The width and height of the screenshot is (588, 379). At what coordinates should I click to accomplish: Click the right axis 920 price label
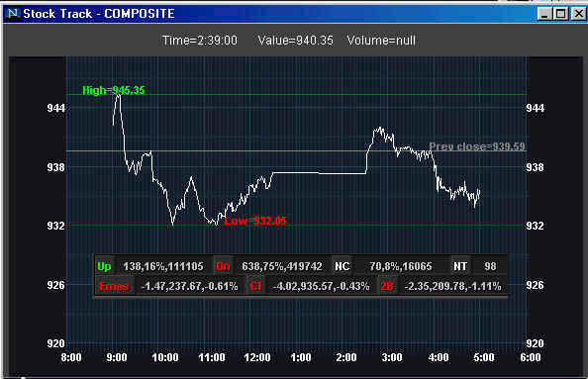pyautogui.click(x=536, y=343)
